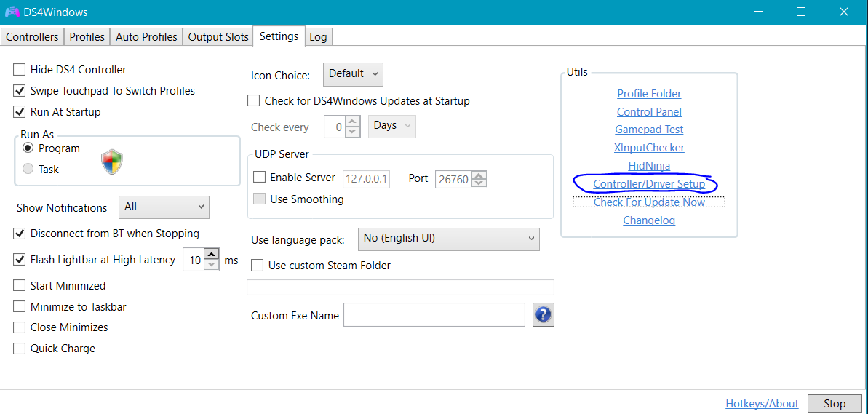Uncheck Run At Startup

(20, 112)
